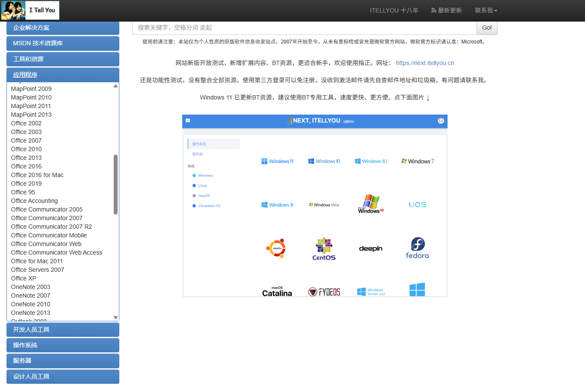Select Office 2003 in list
Image resolution: width=585 pixels, height=392 pixels.
[x=26, y=132]
